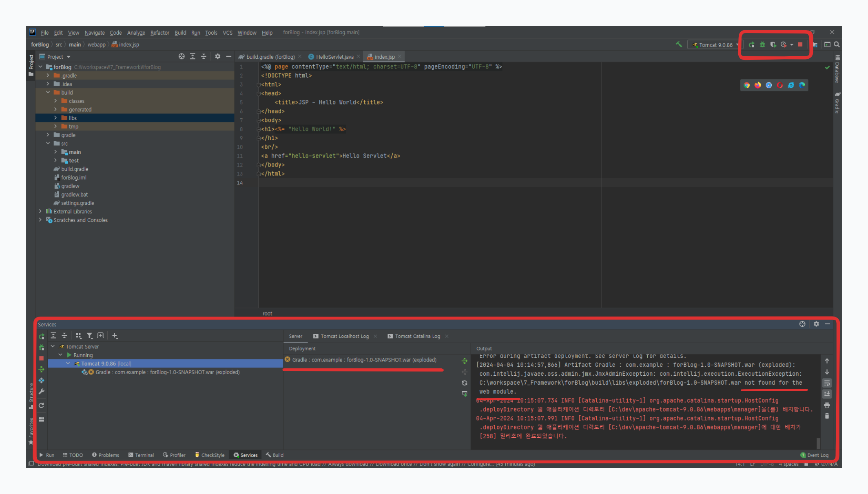Click the Search Everywhere magnifier icon
Screen dimensions: 868x494
click(x=837, y=44)
